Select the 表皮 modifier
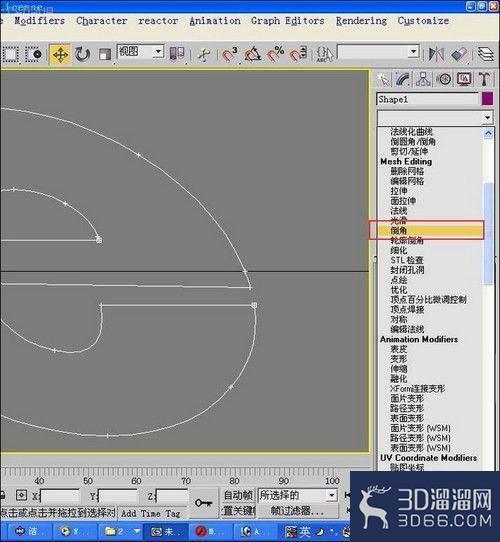Screen dimensions: 500x542 (x=399, y=349)
